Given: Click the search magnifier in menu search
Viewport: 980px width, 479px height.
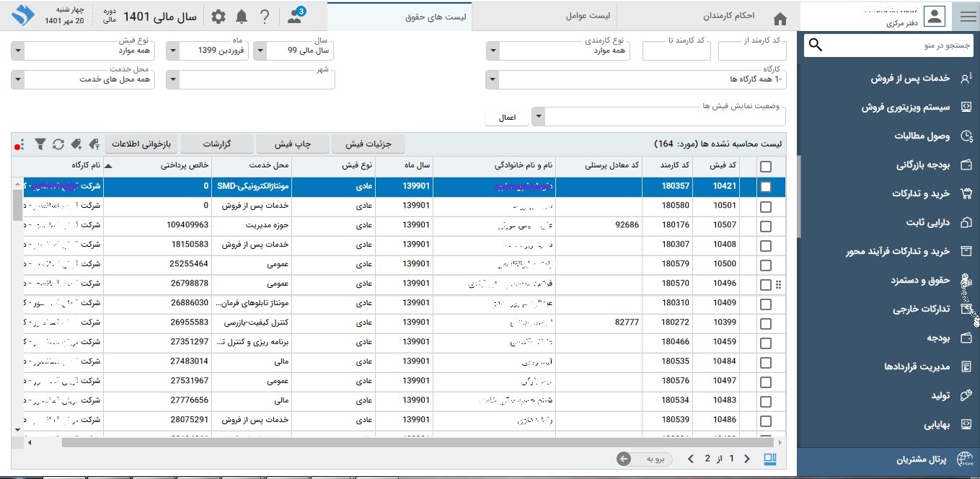Looking at the screenshot, I should 816,45.
